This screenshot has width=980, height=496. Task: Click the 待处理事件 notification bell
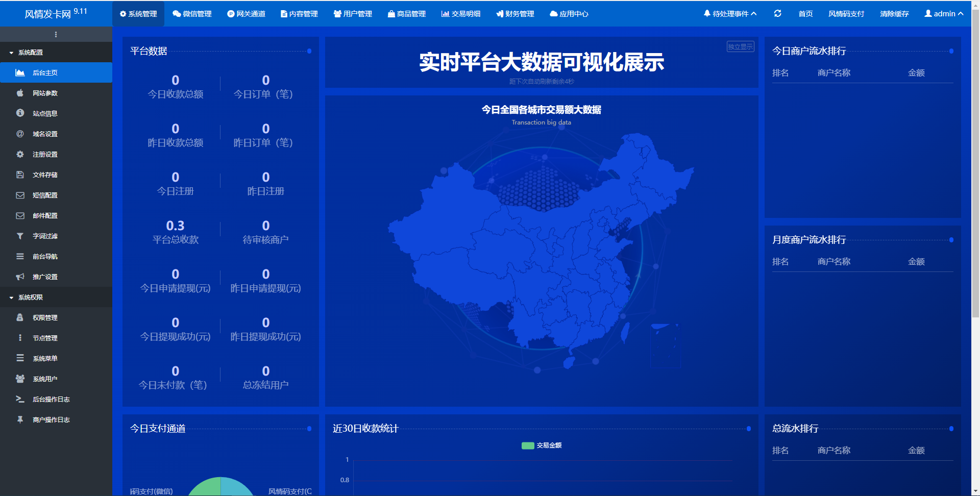coord(707,14)
